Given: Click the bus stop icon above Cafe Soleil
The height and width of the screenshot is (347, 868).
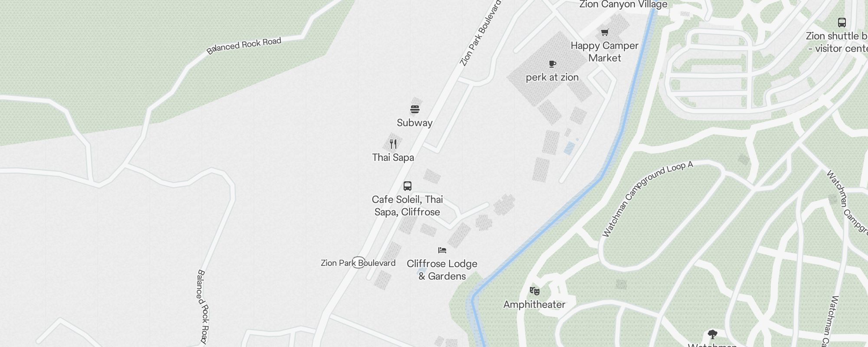Looking at the screenshot, I should [408, 186].
